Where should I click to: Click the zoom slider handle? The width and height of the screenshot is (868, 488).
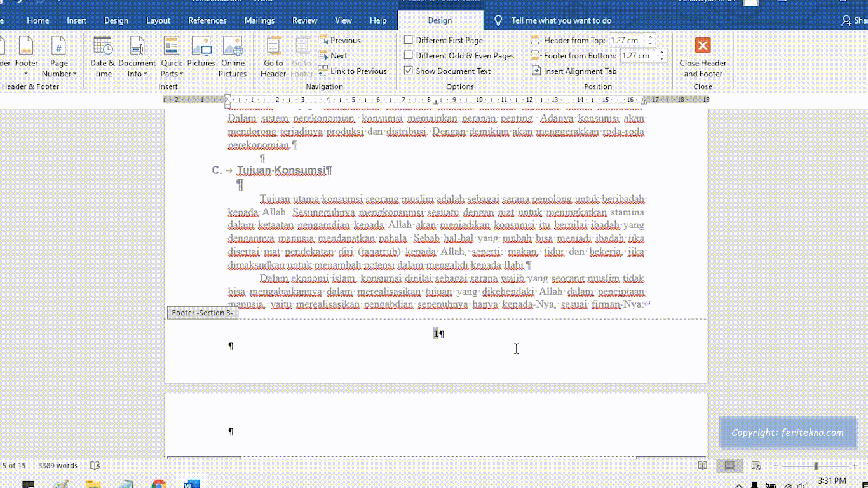[x=816, y=466]
